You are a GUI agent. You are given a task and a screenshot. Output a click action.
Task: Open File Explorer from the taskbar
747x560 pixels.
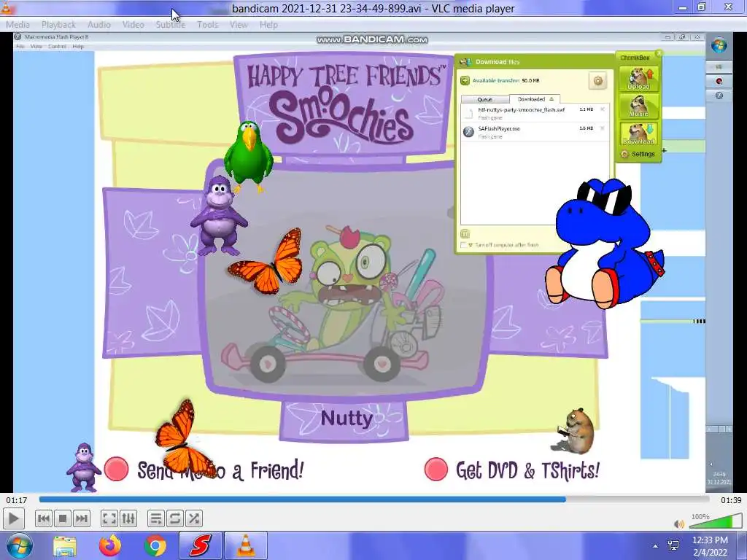coord(65,546)
